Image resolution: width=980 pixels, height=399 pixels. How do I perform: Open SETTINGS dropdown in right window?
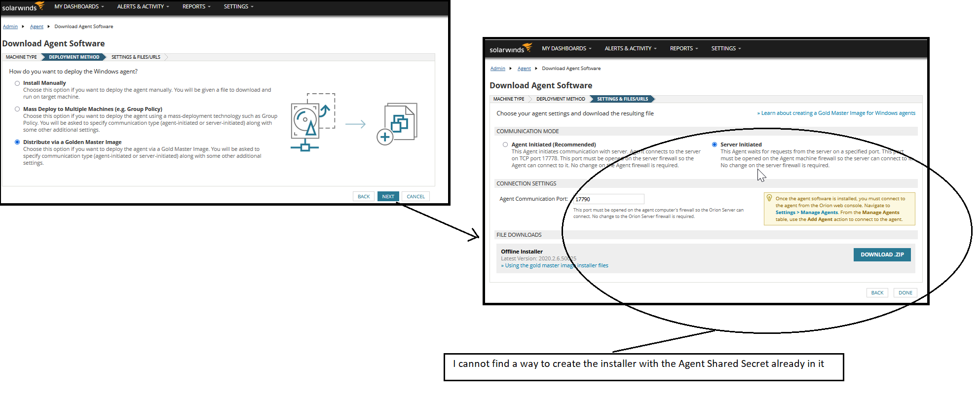tap(726, 48)
